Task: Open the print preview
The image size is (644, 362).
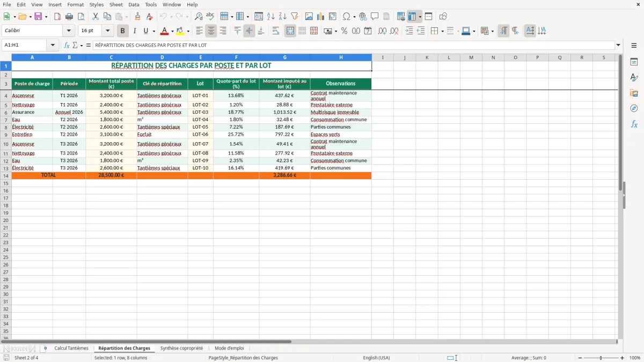Action: coord(81,17)
